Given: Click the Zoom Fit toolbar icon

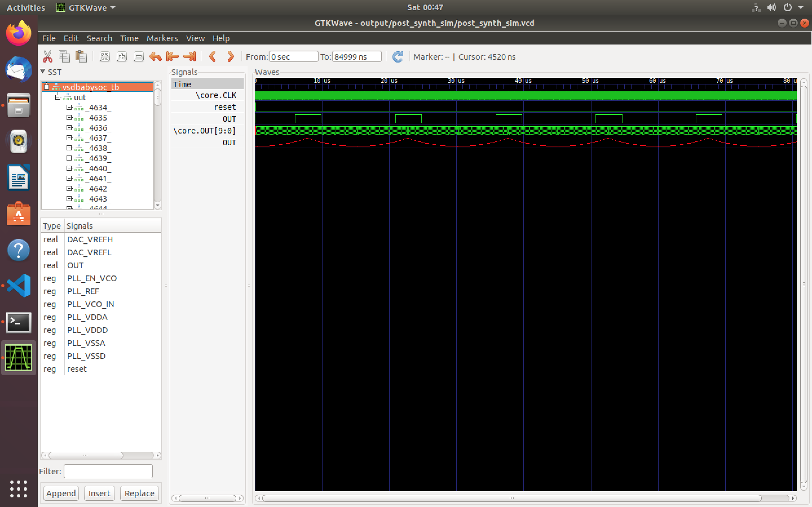Looking at the screenshot, I should [105, 57].
